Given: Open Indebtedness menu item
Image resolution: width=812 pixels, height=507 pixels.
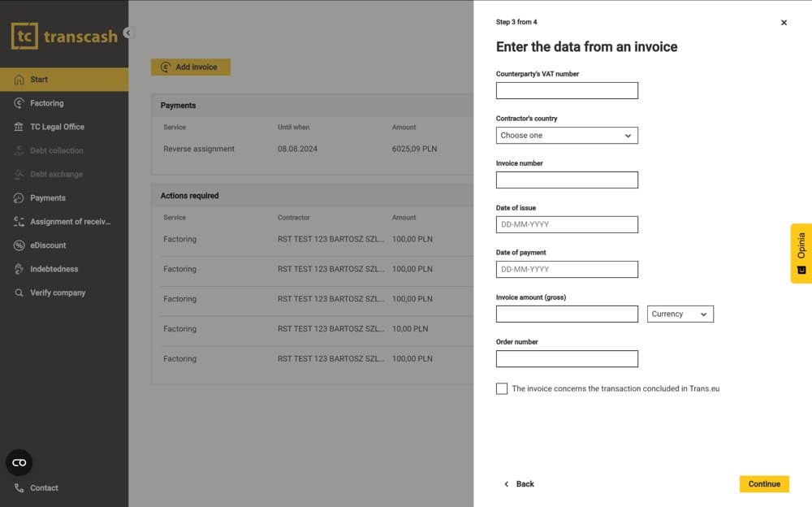Looking at the screenshot, I should point(64,269).
